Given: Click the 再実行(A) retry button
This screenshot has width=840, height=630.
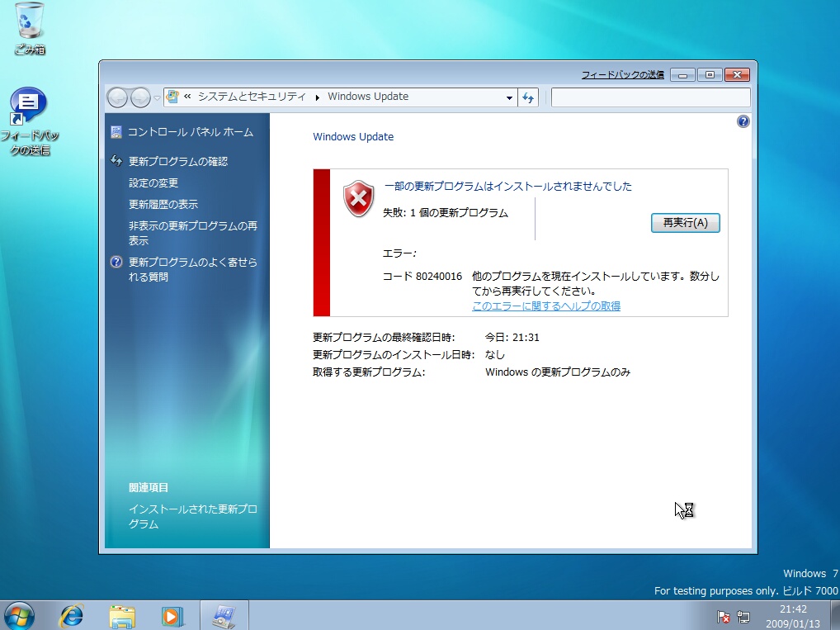Looking at the screenshot, I should tap(685, 222).
